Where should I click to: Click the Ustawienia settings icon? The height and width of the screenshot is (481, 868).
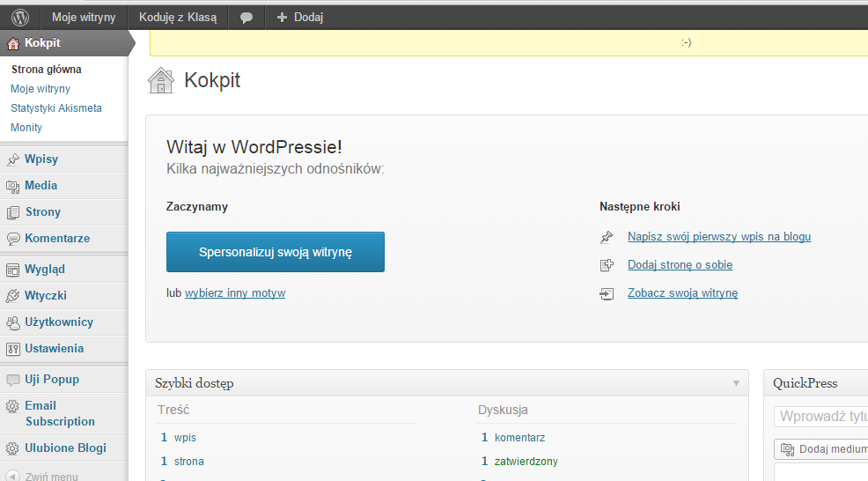point(12,349)
